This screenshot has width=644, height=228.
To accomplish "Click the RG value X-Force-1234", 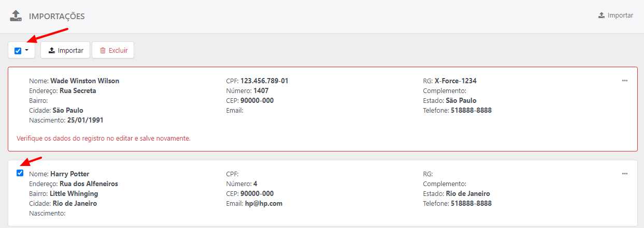I will pos(455,81).
